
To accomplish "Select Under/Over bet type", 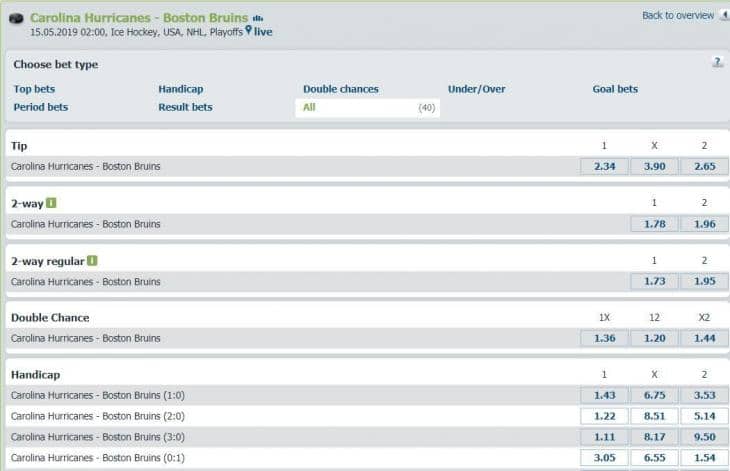I will tap(478, 89).
